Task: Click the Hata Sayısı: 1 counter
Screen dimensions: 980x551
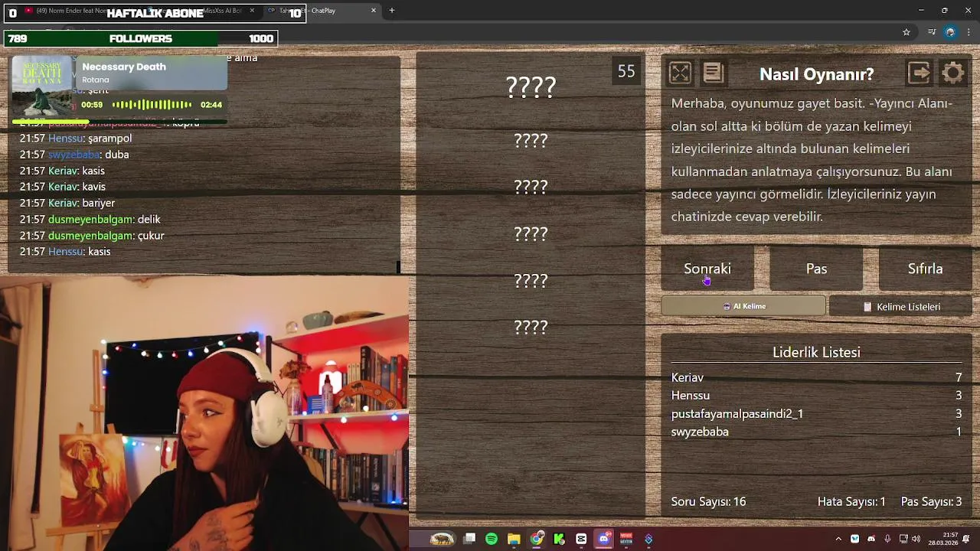Action: point(851,502)
